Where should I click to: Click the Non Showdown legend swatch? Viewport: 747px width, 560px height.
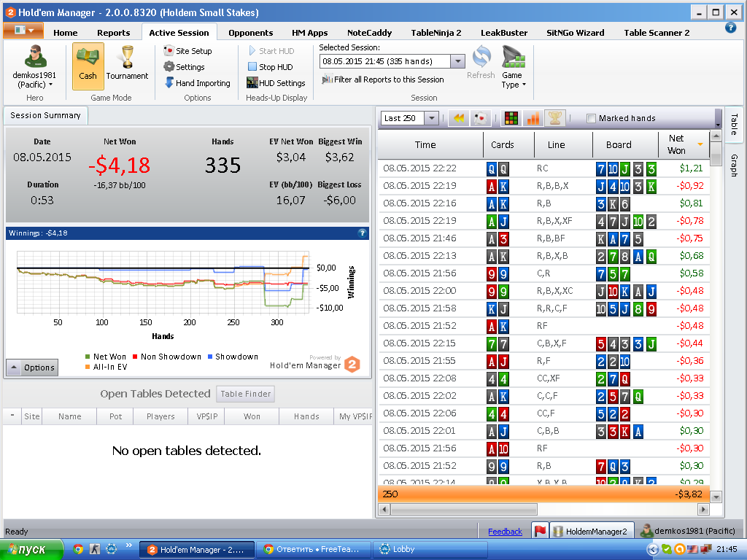tap(135, 357)
